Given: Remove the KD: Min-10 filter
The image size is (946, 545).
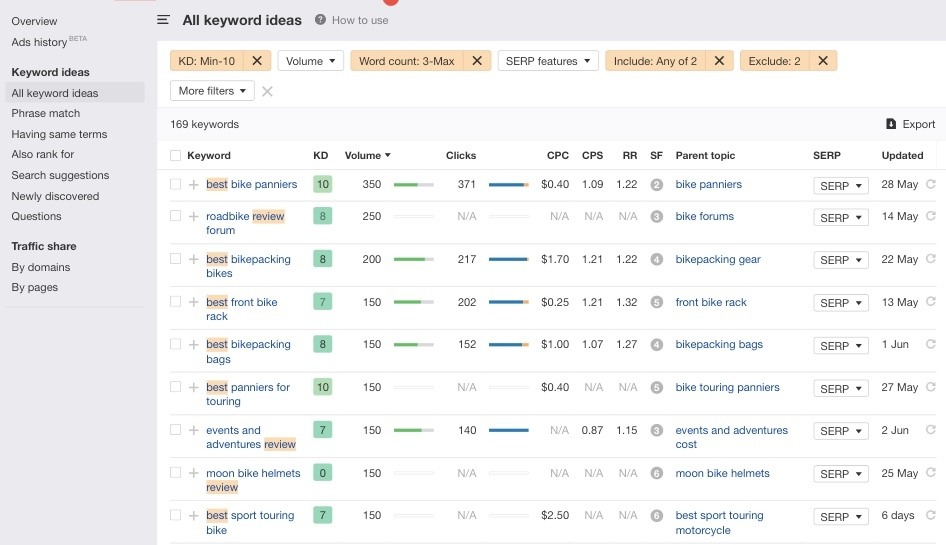Looking at the screenshot, I should [x=257, y=61].
